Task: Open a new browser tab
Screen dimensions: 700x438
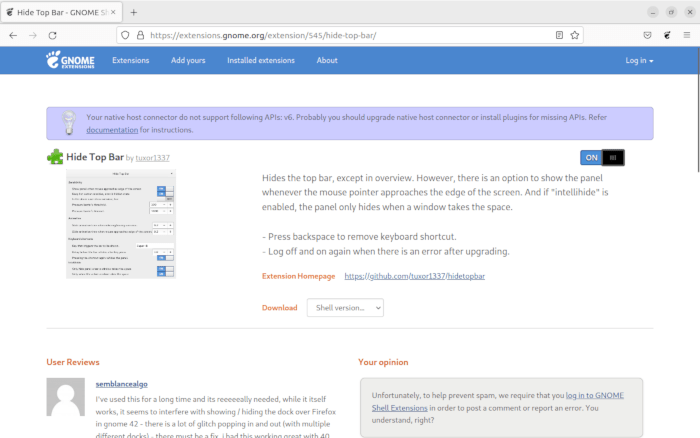Action: tap(133, 13)
